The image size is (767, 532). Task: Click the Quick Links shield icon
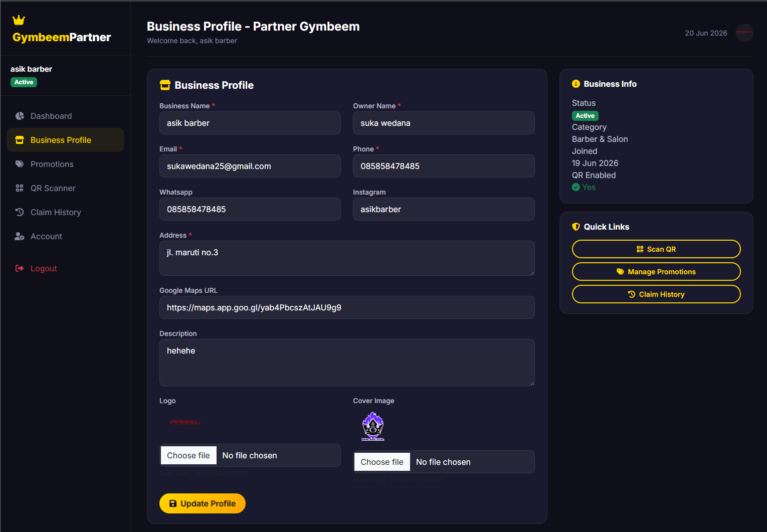[x=576, y=227]
